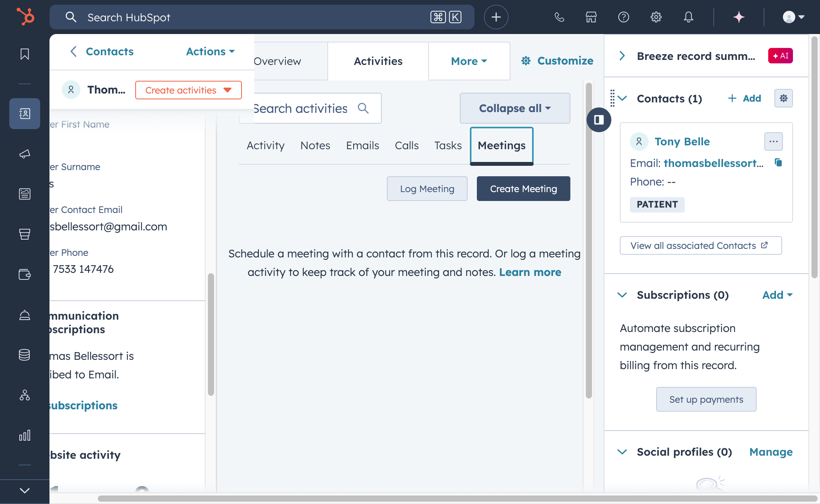820x504 pixels.
Task: Focus the Search HubSpot field
Action: point(262,17)
